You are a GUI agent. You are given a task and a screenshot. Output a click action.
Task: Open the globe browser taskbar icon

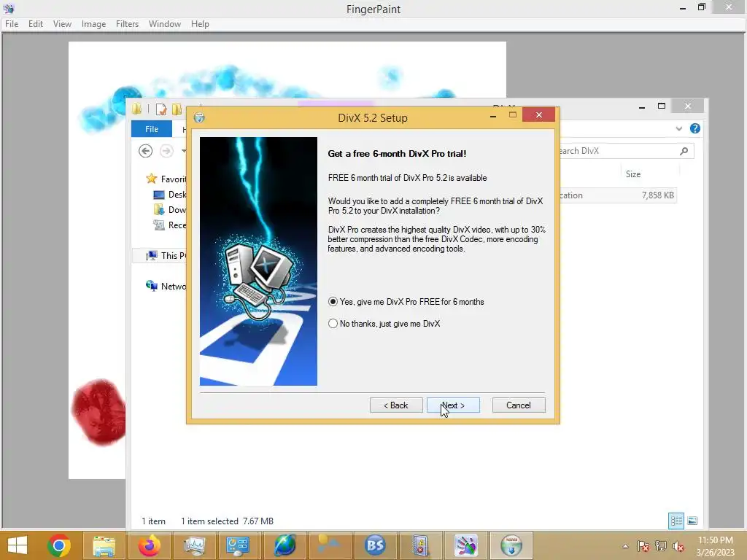click(285, 545)
